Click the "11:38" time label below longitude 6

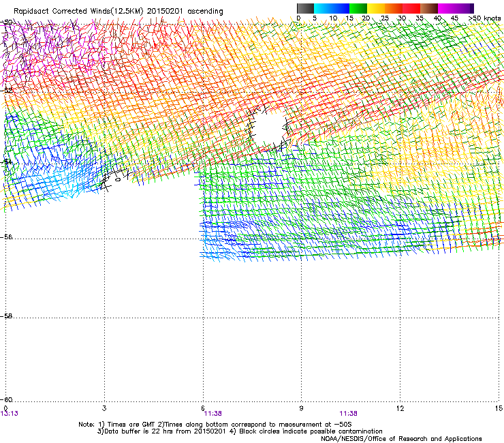(x=212, y=414)
